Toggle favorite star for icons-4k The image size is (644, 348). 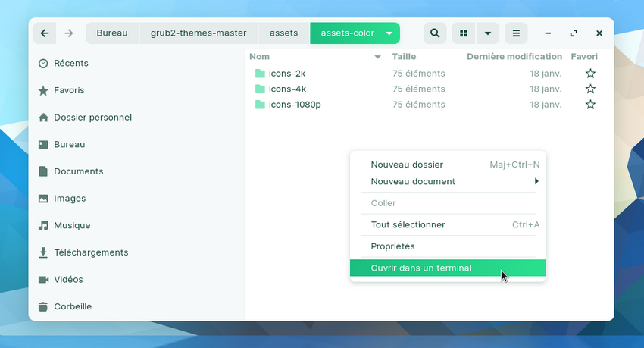coord(590,89)
